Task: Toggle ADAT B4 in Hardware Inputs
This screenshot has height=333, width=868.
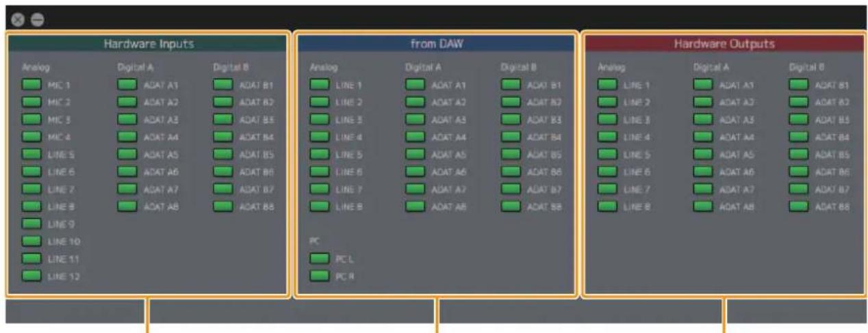Action: pos(223,137)
